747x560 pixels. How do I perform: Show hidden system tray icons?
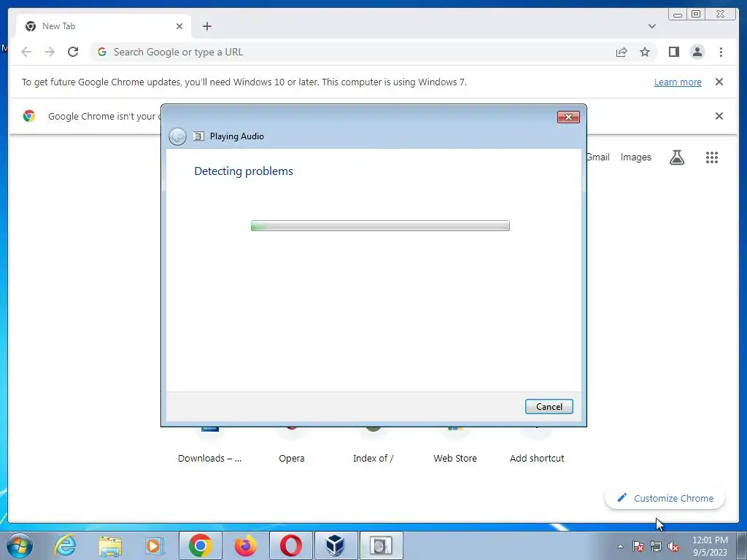pos(620,546)
